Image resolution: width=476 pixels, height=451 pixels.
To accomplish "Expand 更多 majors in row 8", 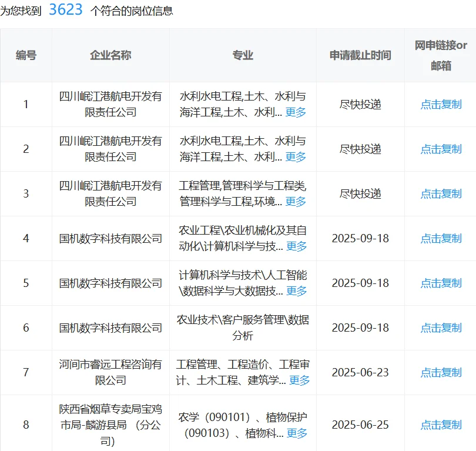I will coord(297,433).
